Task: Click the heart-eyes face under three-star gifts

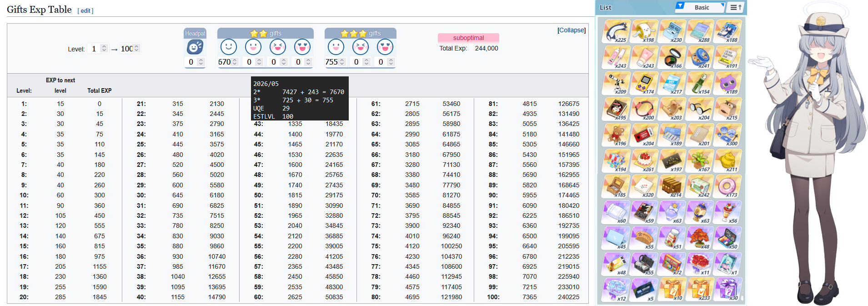Action: [x=385, y=47]
